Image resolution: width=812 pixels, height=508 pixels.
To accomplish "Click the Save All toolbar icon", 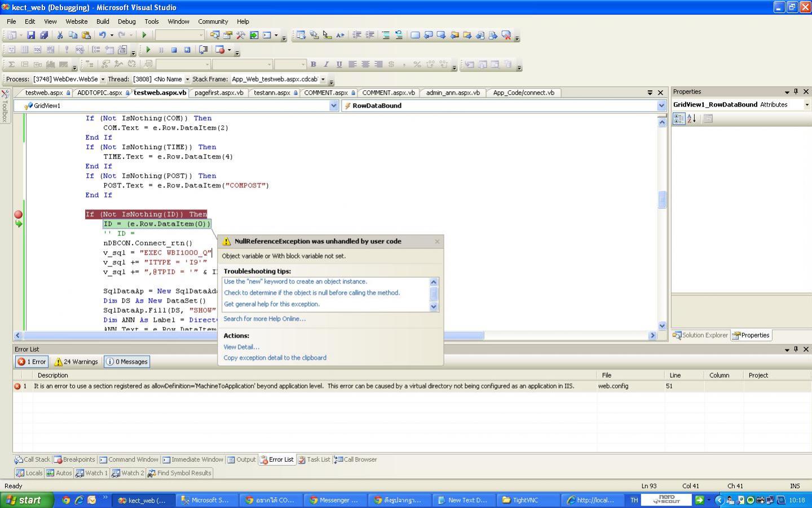I will pyautogui.click(x=43, y=35).
